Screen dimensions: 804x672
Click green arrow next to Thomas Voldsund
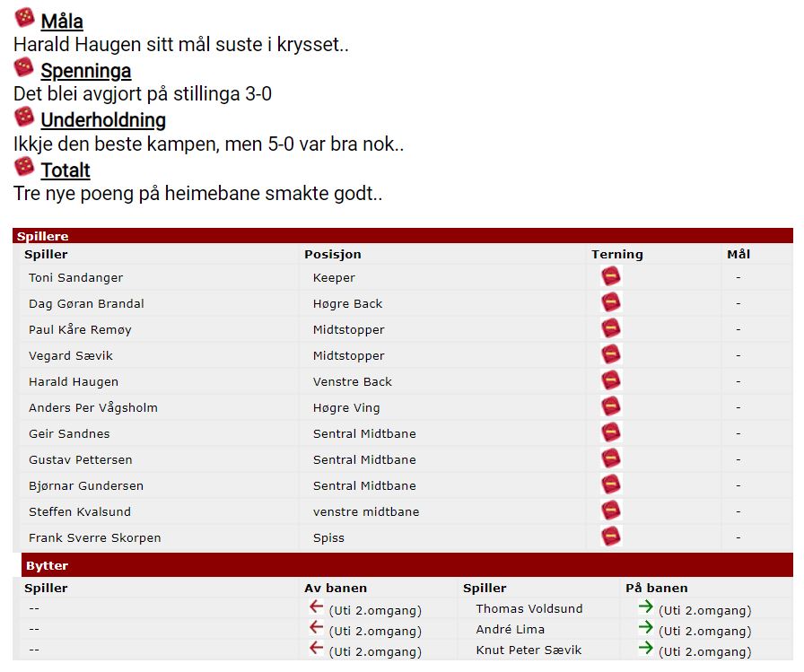pyautogui.click(x=645, y=607)
